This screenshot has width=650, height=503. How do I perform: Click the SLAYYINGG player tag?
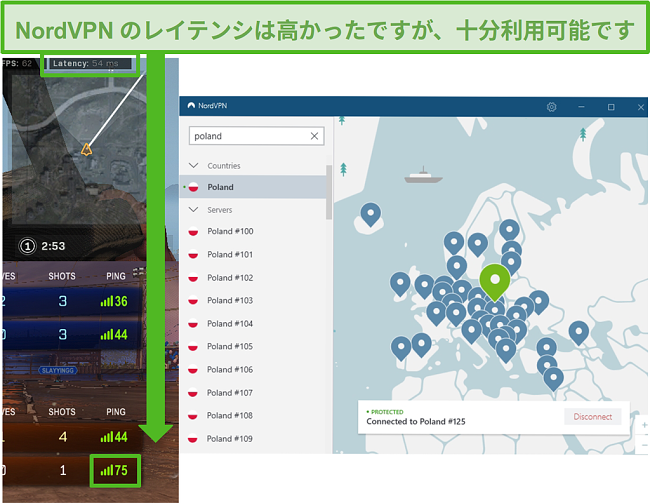(x=58, y=370)
